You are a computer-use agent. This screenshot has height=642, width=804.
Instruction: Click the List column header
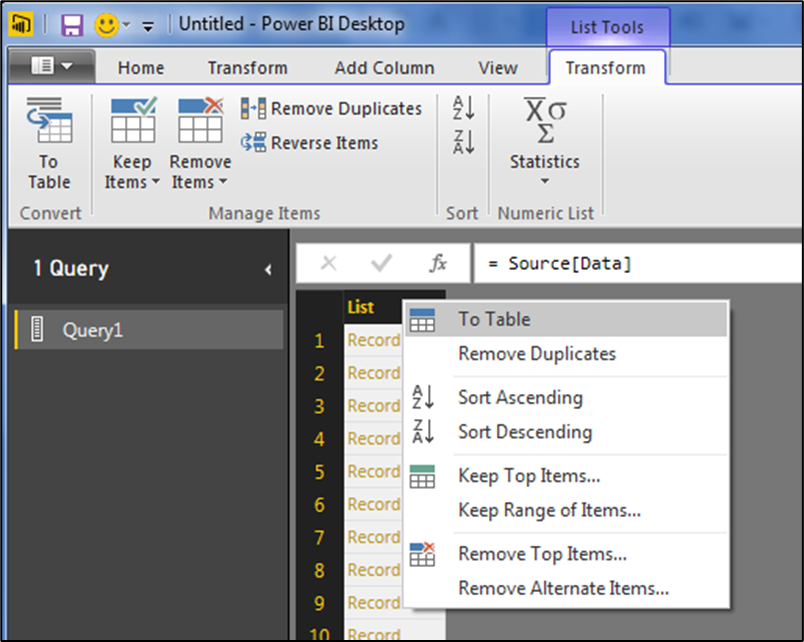pyautogui.click(x=372, y=307)
